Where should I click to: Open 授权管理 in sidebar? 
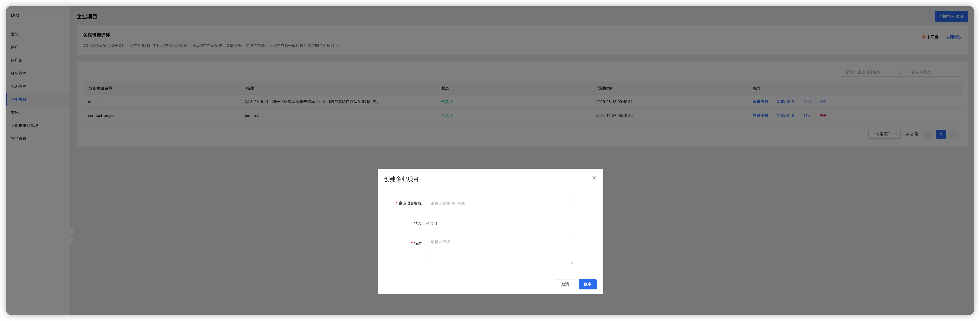coord(19,73)
